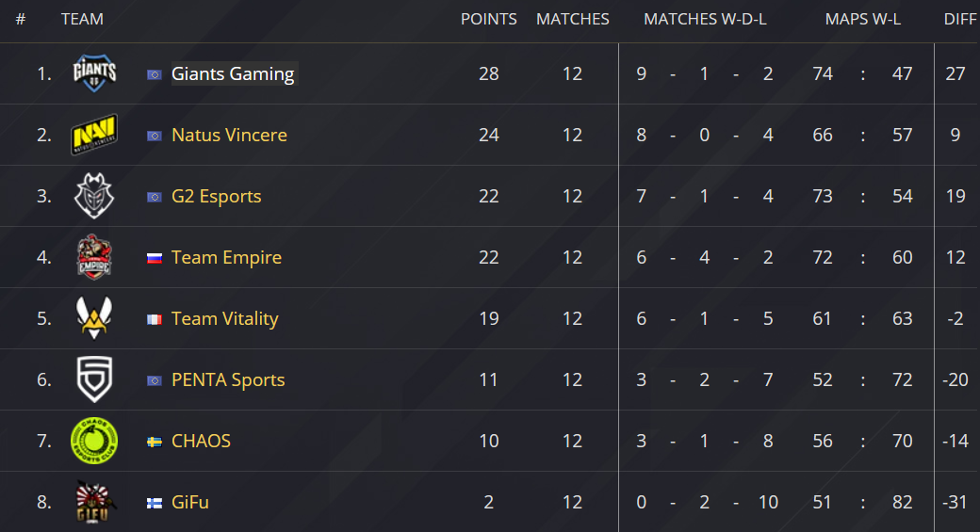Open the G2 Esports samurai logo
The image size is (980, 532).
tap(94, 196)
